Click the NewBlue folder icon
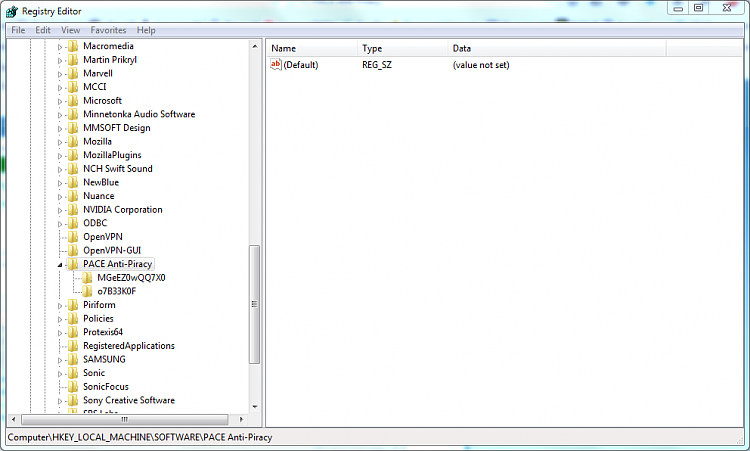 point(73,183)
